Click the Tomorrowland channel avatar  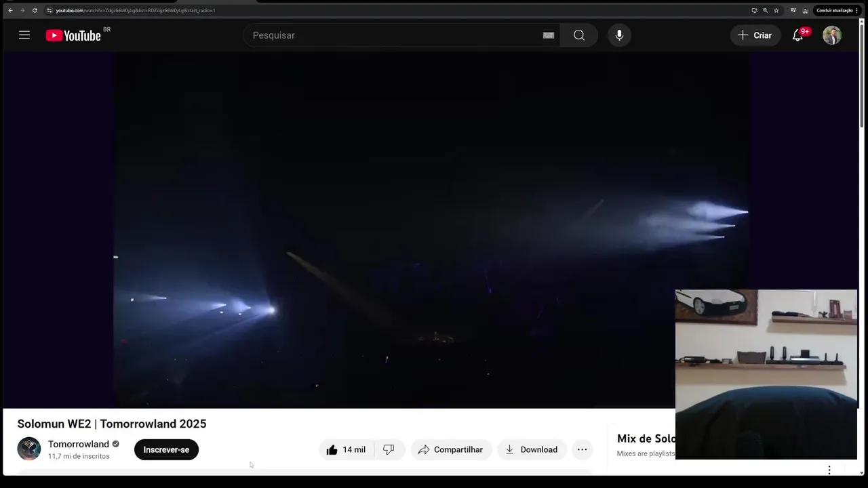(x=29, y=449)
